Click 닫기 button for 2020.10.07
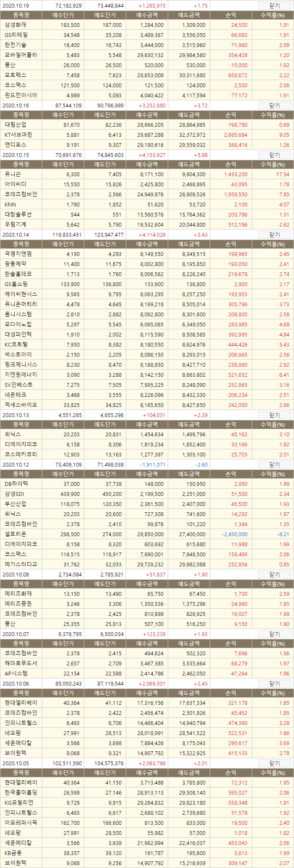 pos(274,634)
